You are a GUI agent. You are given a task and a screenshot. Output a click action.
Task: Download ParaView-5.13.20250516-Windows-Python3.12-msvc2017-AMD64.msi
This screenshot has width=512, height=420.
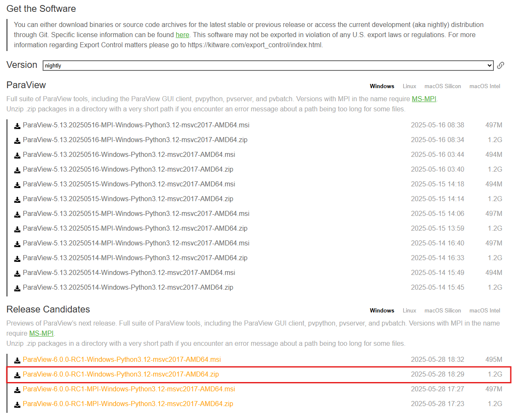coord(129,154)
